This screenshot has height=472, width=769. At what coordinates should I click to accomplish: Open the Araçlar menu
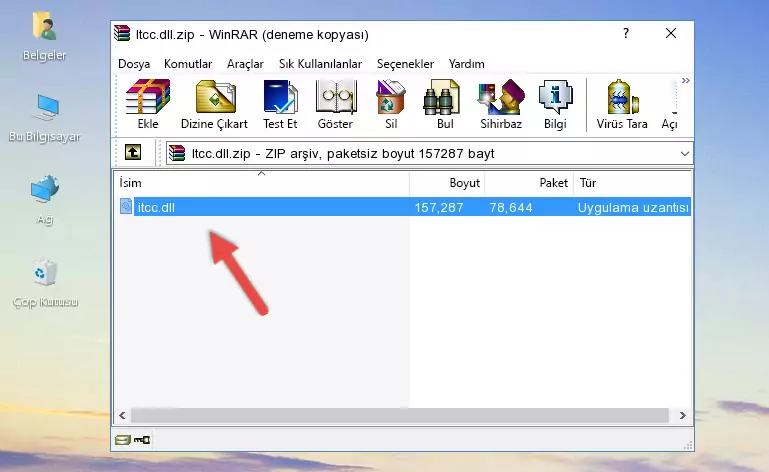(245, 64)
